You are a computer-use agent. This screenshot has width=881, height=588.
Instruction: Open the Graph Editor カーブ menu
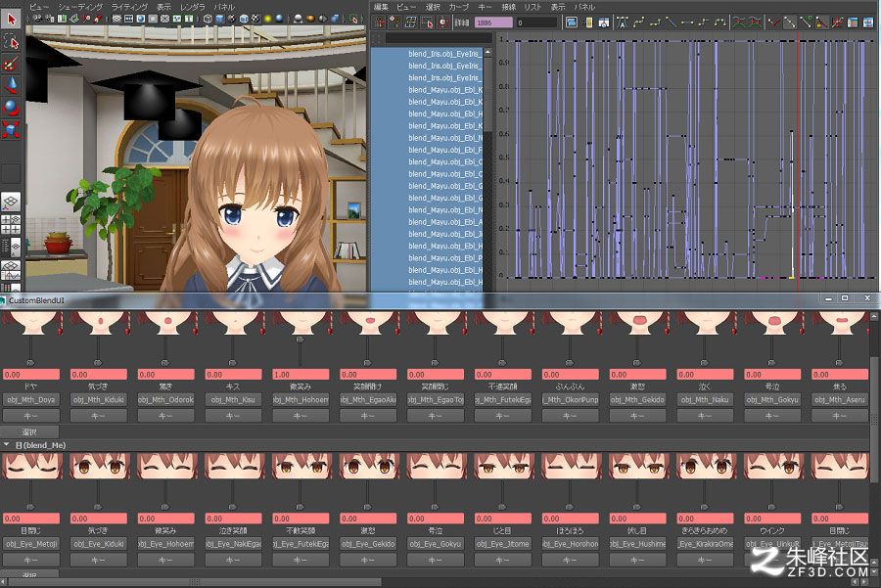click(458, 6)
